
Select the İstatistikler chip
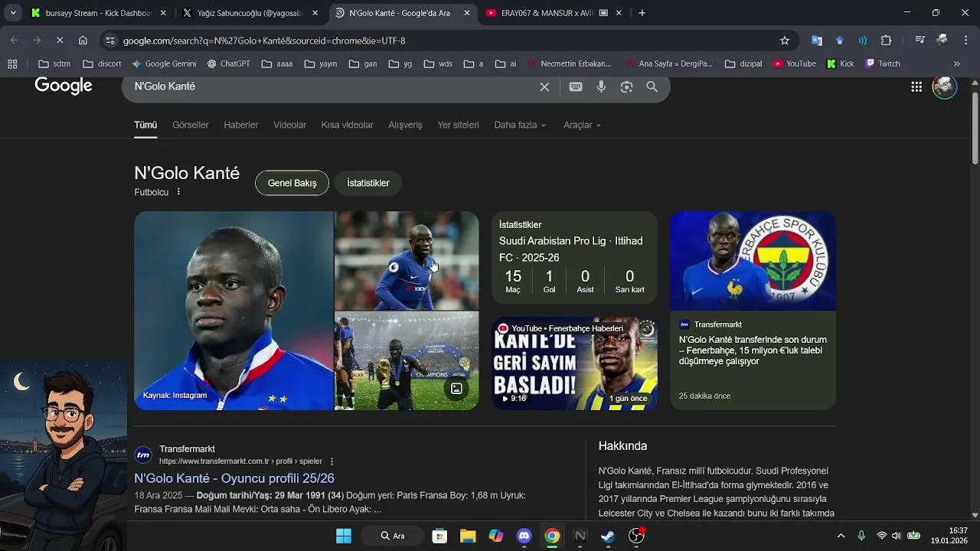tap(368, 183)
